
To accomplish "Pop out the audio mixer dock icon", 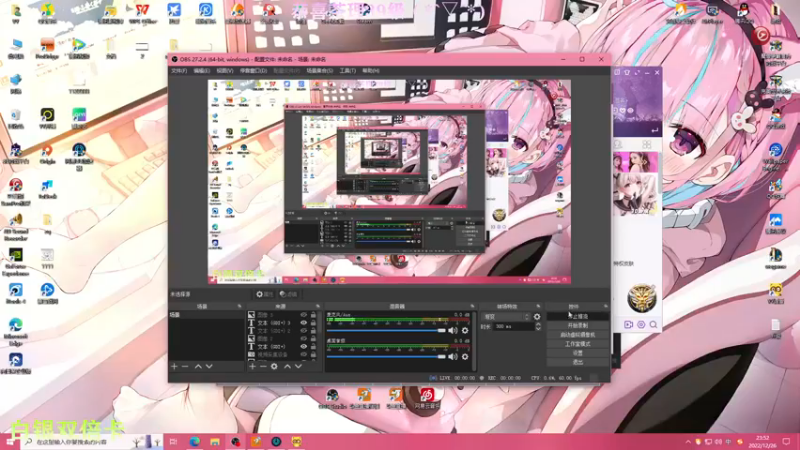I will [472, 306].
